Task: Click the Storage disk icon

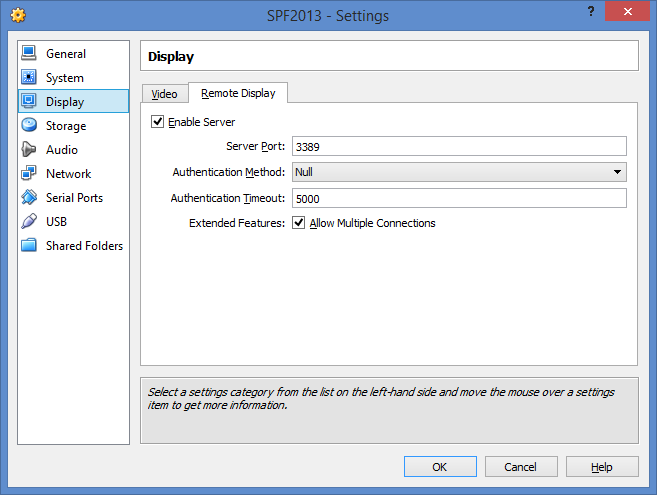Action: point(28,126)
